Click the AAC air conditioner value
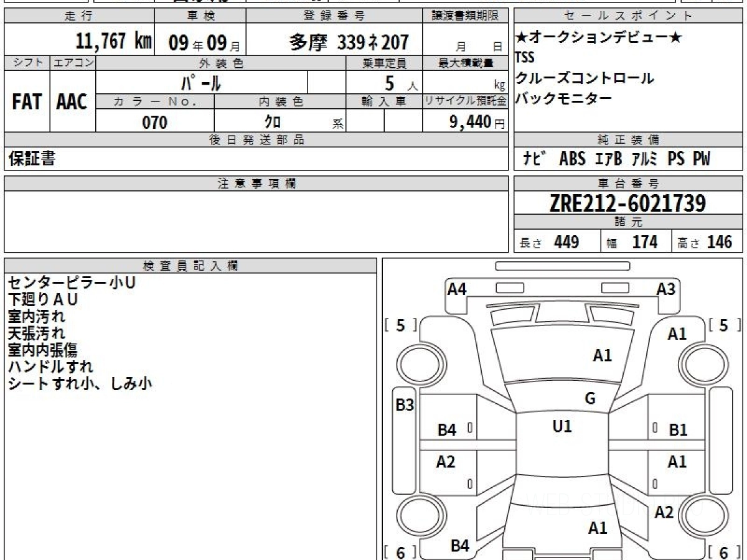The height and width of the screenshot is (560, 747). tap(72, 103)
